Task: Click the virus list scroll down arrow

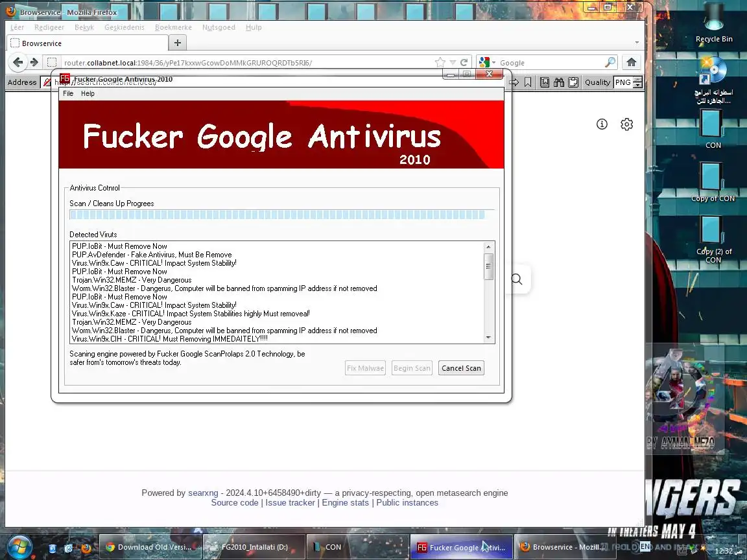Action: click(x=488, y=338)
